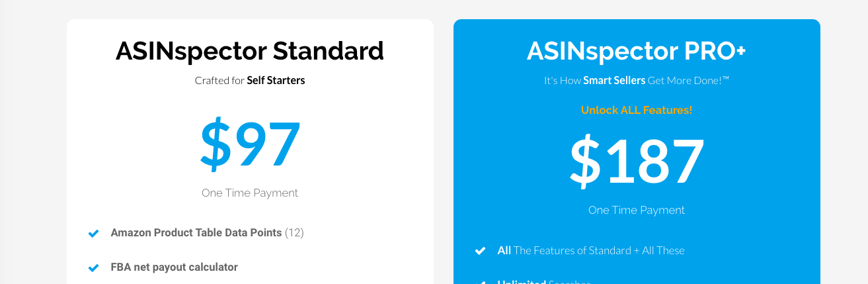Click the bold Self Starters text
Viewport: 868px width, 284px height.
point(276,81)
